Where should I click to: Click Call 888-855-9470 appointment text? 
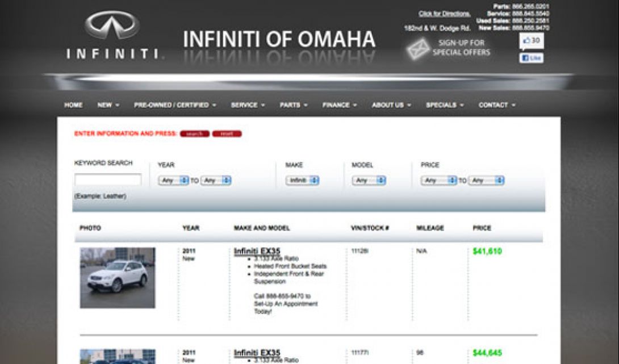(286, 304)
